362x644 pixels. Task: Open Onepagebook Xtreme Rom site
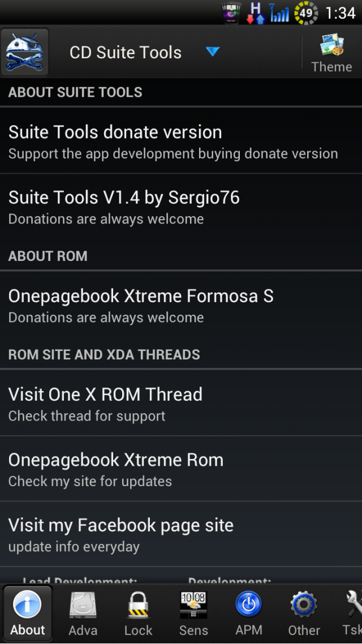(181, 469)
